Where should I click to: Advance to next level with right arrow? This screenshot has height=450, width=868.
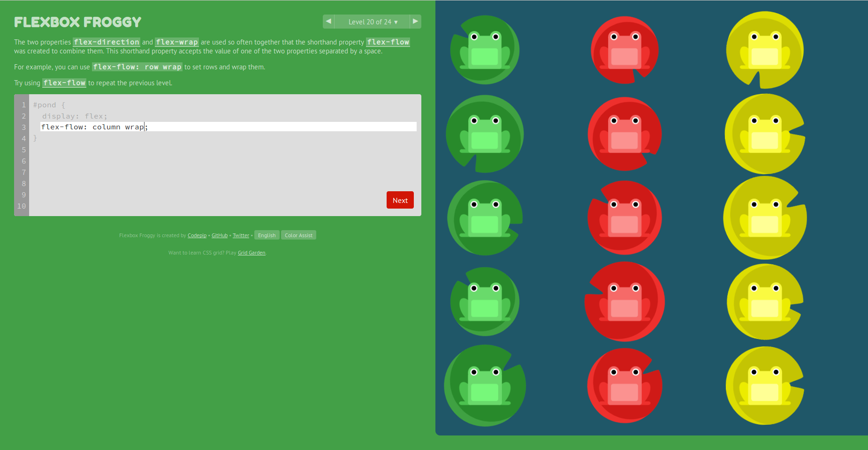pyautogui.click(x=415, y=22)
